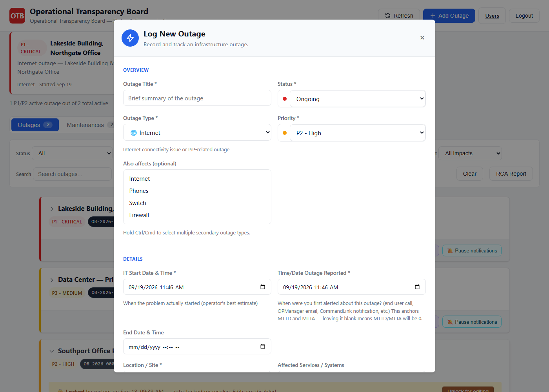The width and height of the screenshot is (549, 392).
Task: Select Switch in Also affects list
Action: click(x=197, y=203)
